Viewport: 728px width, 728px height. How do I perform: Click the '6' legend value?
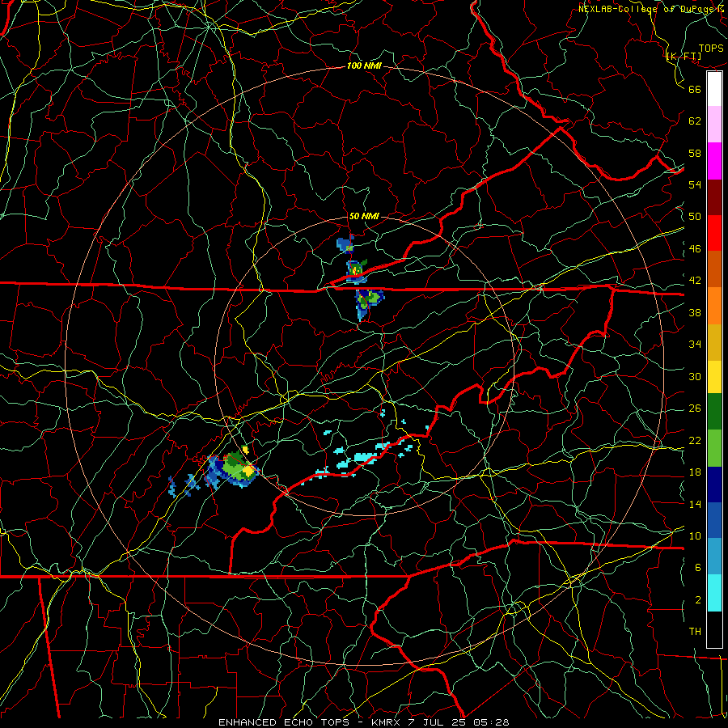(698, 568)
